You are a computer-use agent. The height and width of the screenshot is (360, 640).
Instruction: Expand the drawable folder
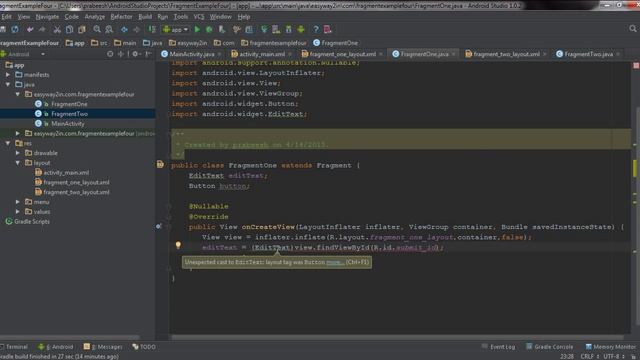pyautogui.click(x=18, y=153)
